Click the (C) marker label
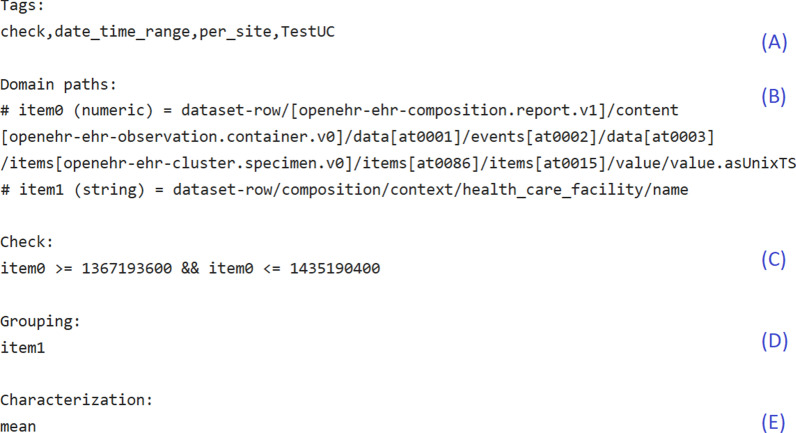The height and width of the screenshot is (433, 796). pyautogui.click(x=773, y=259)
